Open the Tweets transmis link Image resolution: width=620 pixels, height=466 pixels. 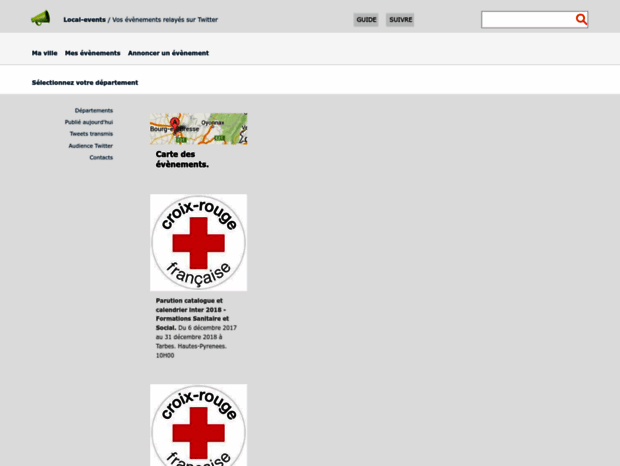point(91,134)
